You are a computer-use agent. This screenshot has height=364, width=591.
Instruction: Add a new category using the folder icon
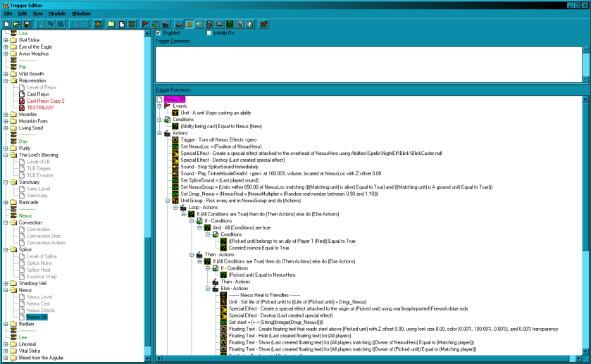[x=111, y=24]
